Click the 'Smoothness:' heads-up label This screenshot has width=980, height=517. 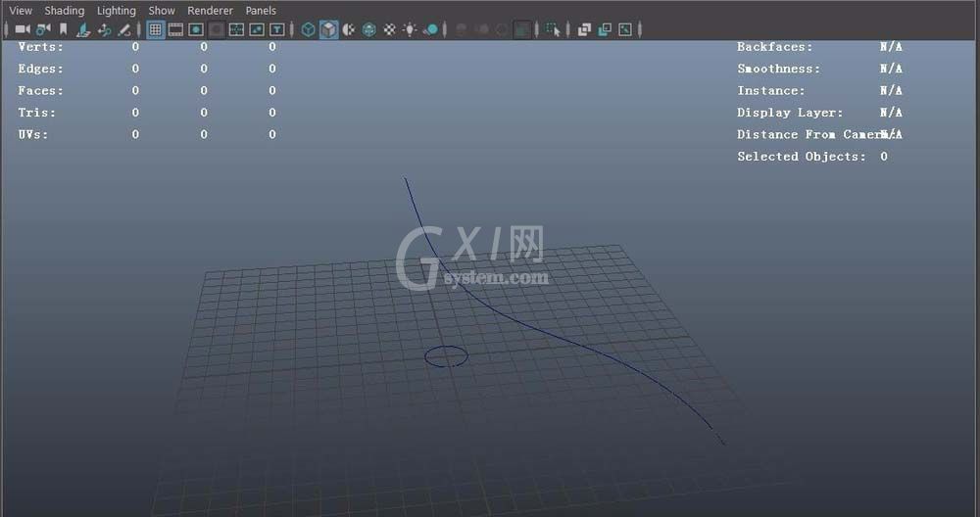[x=779, y=69]
